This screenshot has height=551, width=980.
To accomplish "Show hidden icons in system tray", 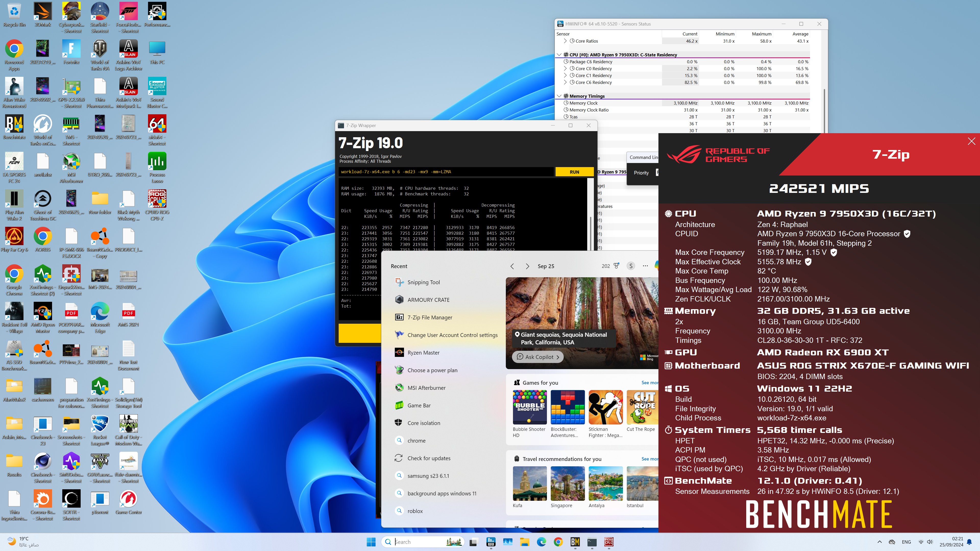I will tap(879, 542).
